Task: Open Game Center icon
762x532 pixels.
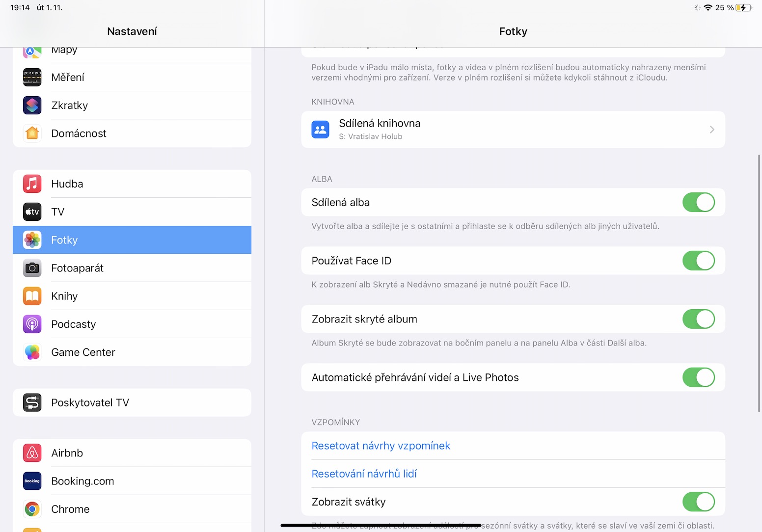Action: [x=32, y=352]
